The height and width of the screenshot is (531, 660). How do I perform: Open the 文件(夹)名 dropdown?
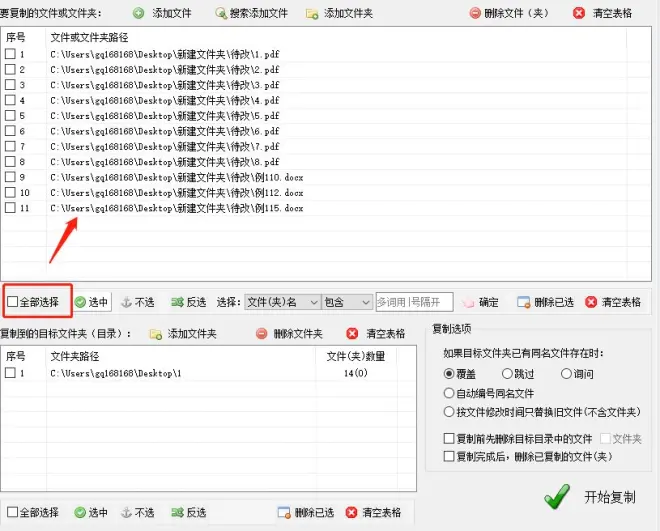pyautogui.click(x=282, y=302)
